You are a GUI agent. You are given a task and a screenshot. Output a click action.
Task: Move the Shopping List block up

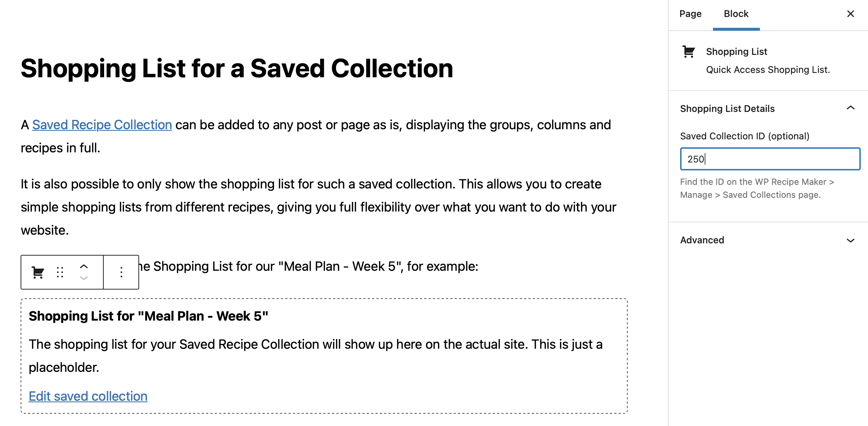tap(83, 266)
